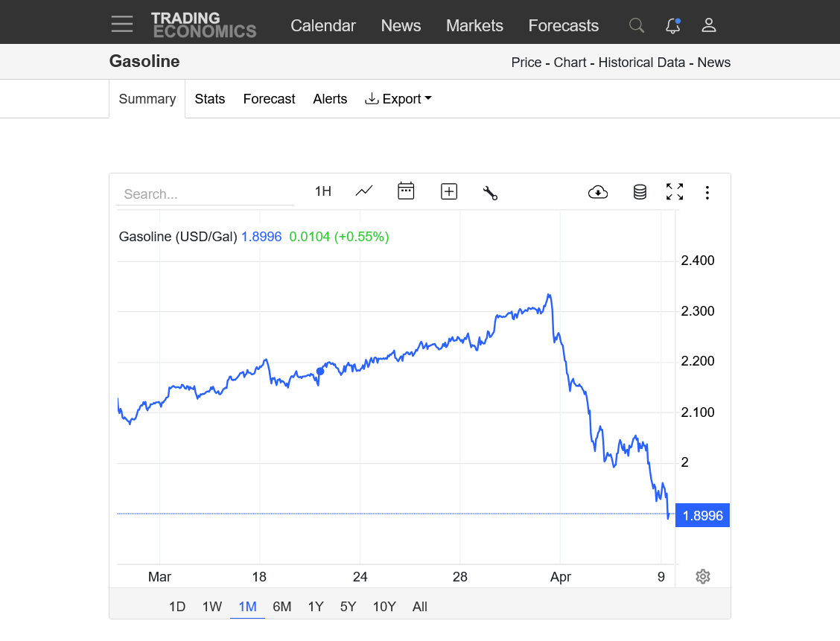Screen dimensions: 840x641
Task: Open the calendar date range picker
Action: [x=406, y=191]
